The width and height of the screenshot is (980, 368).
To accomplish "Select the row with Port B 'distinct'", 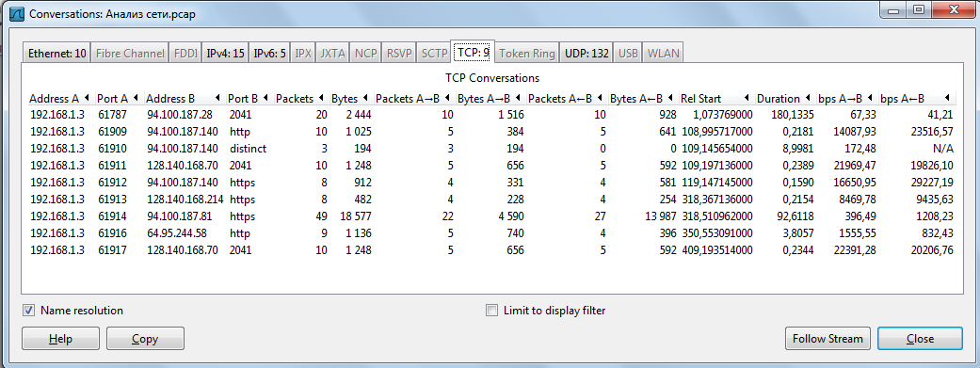I will pos(491,149).
